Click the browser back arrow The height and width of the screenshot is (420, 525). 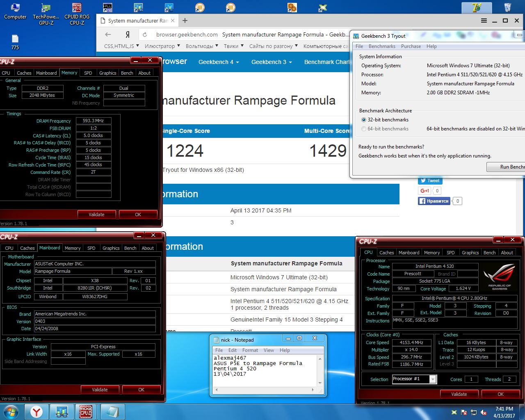108,34
